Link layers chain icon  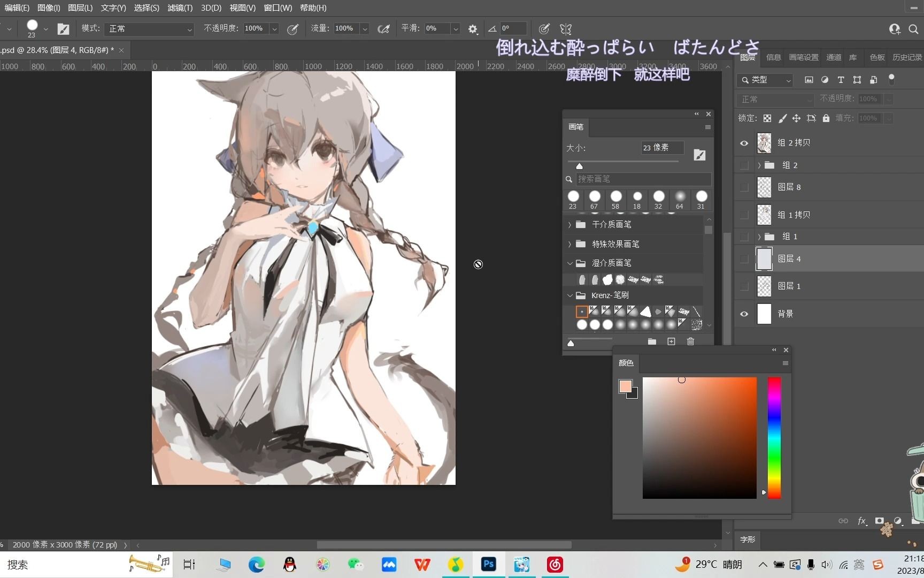pyautogui.click(x=843, y=521)
